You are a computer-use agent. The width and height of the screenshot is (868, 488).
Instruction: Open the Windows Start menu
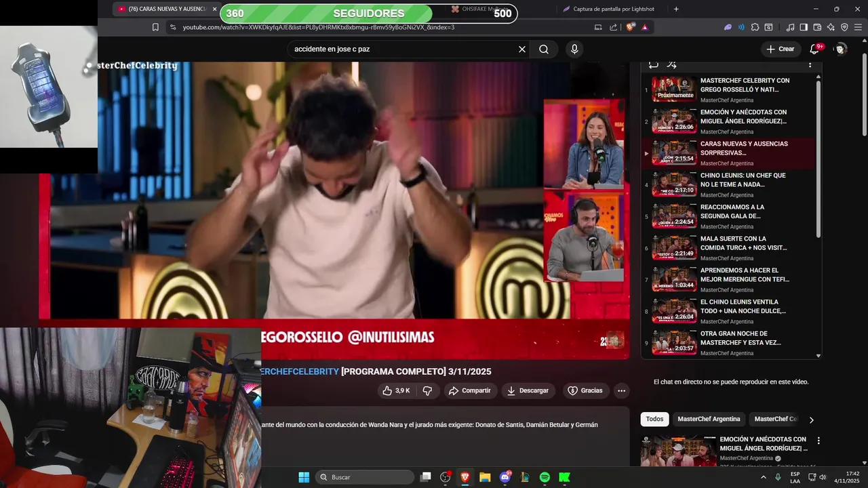click(x=304, y=477)
